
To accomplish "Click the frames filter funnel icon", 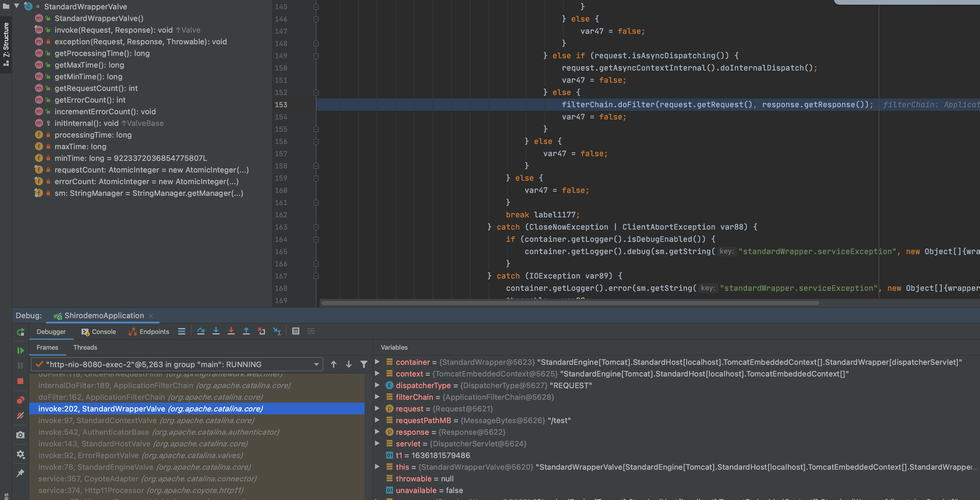I will (364, 365).
